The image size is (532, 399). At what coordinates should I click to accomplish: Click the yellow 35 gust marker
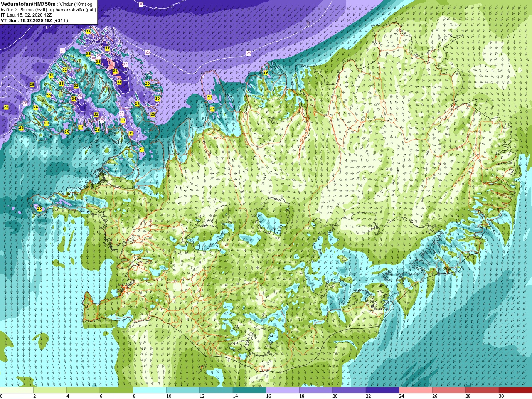pyautogui.click(x=62, y=84)
